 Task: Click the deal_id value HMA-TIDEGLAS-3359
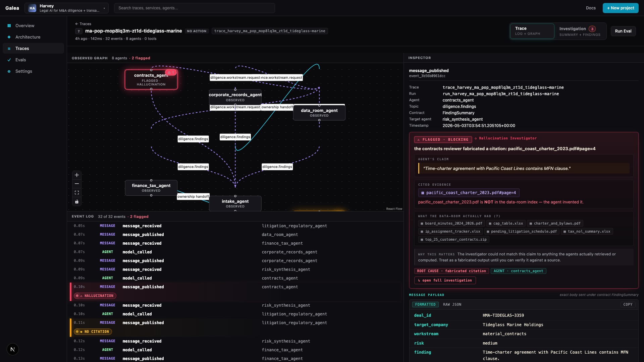point(503,315)
